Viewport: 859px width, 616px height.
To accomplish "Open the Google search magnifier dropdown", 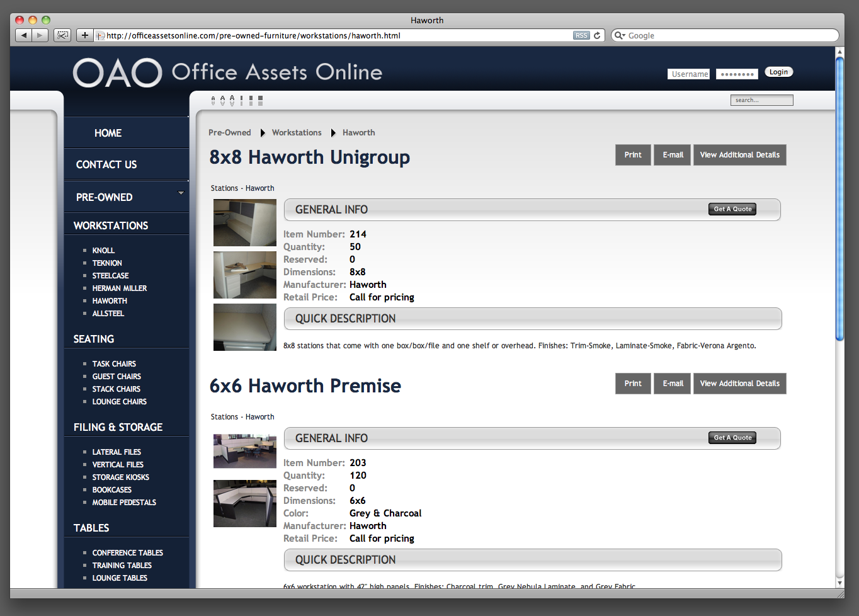I will tap(620, 35).
